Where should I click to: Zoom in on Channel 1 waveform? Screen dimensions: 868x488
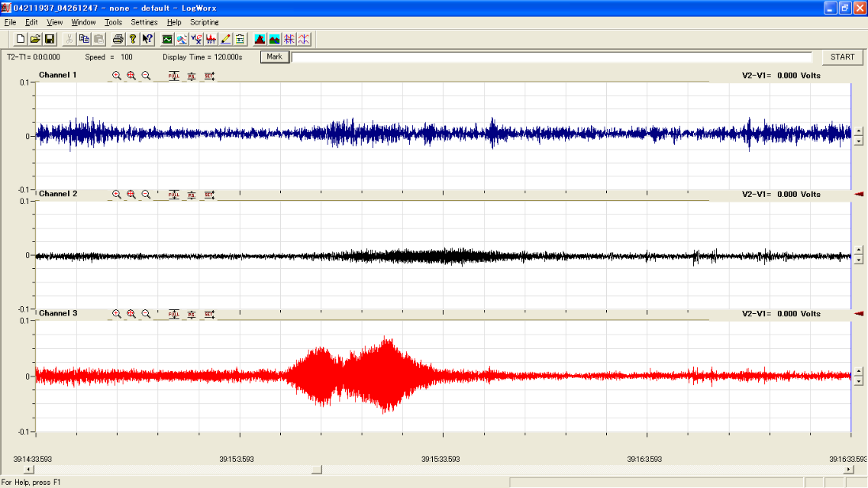click(116, 76)
